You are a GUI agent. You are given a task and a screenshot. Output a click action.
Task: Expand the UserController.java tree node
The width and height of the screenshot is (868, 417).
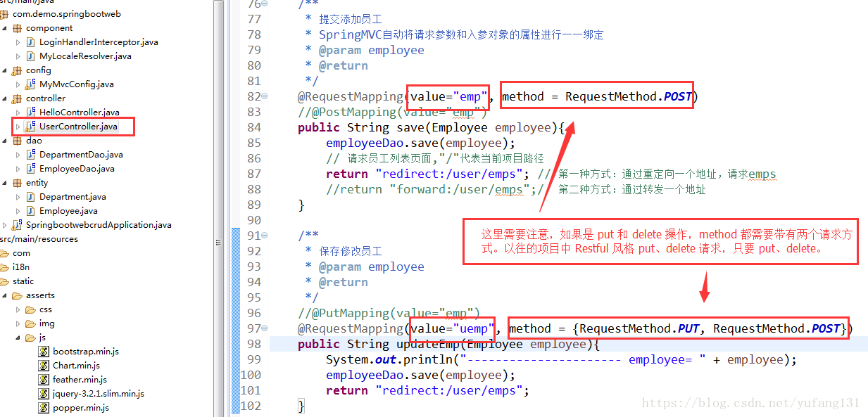coord(18,127)
